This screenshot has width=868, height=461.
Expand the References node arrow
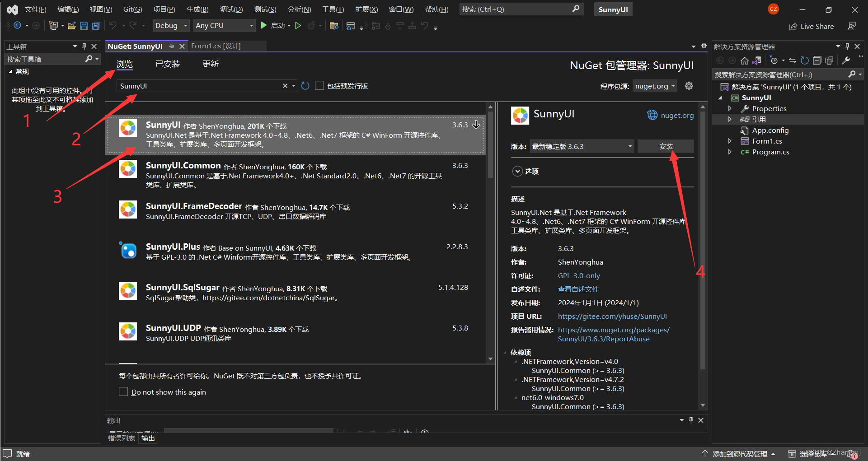pyautogui.click(x=730, y=119)
